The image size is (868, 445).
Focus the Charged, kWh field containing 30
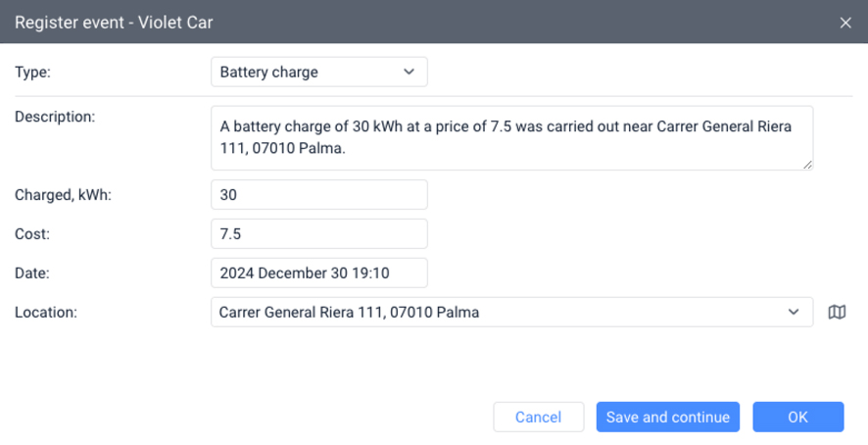click(x=318, y=194)
